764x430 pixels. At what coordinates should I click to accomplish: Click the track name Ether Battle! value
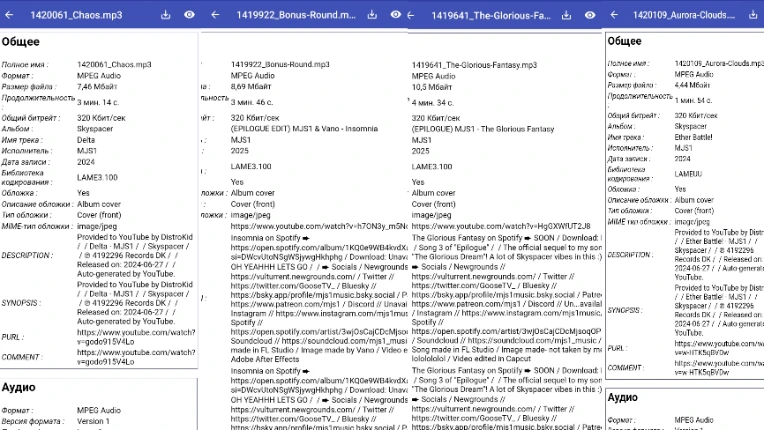click(x=693, y=137)
